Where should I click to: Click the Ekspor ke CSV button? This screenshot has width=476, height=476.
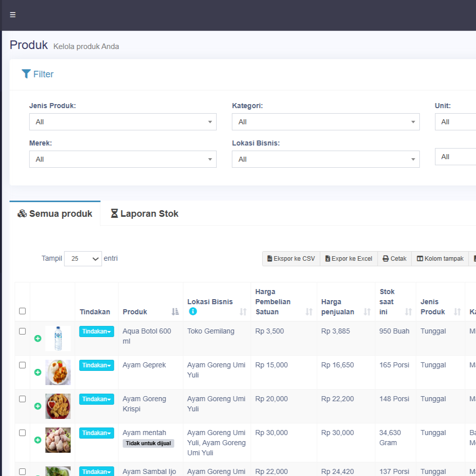coord(291,259)
